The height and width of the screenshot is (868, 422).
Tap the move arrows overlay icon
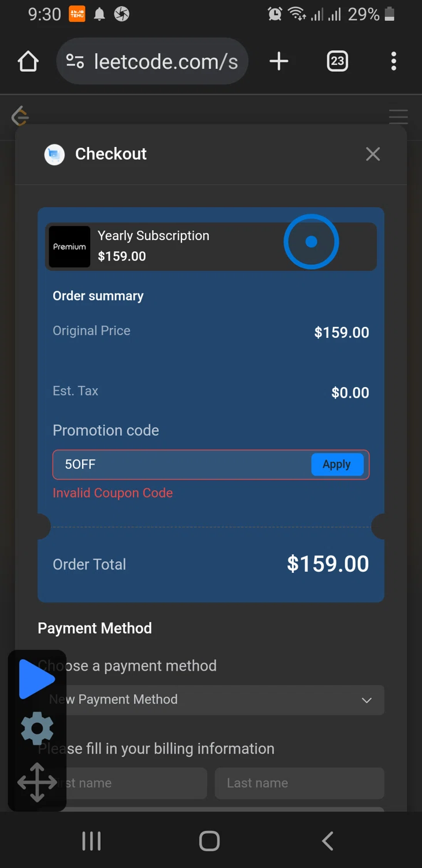point(37,782)
